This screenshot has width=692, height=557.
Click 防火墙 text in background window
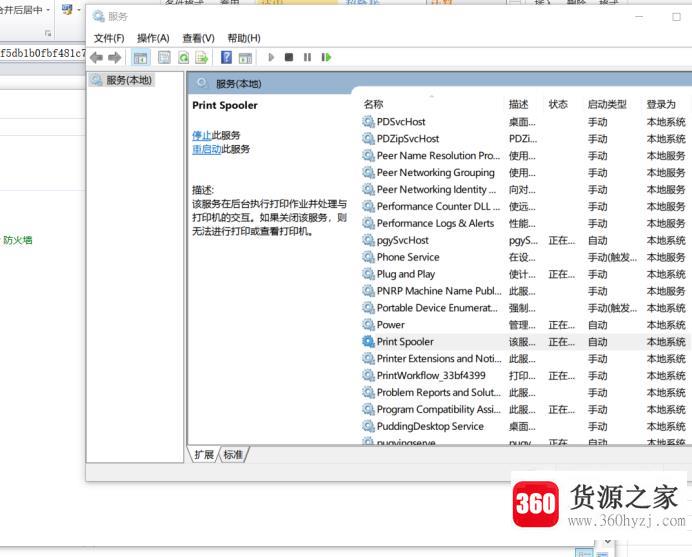coord(18,241)
